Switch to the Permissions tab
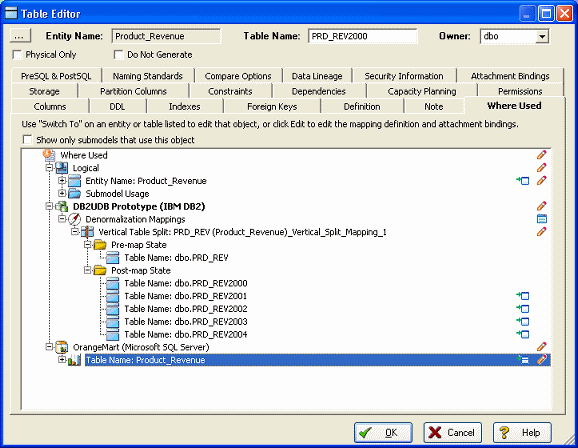Screen dimensions: 578x448 point(520,91)
